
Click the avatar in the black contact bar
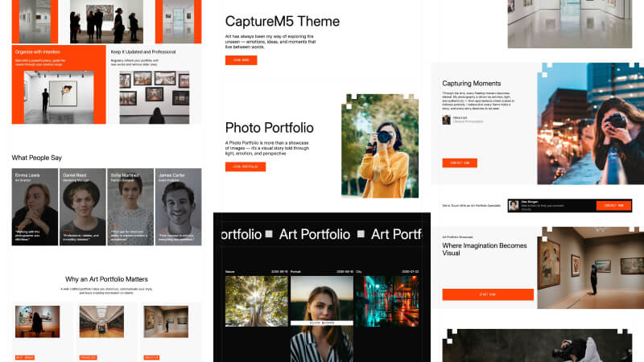pos(514,206)
